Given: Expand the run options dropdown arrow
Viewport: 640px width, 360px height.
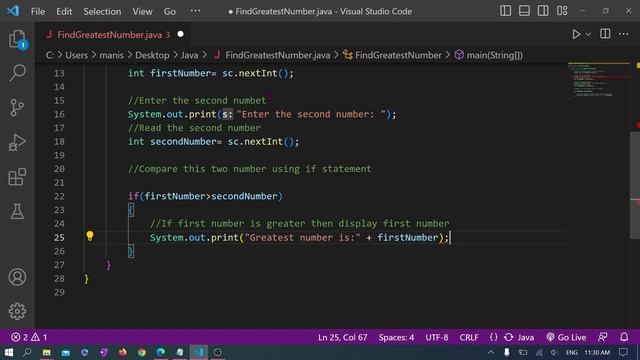Looking at the screenshot, I should point(588,35).
